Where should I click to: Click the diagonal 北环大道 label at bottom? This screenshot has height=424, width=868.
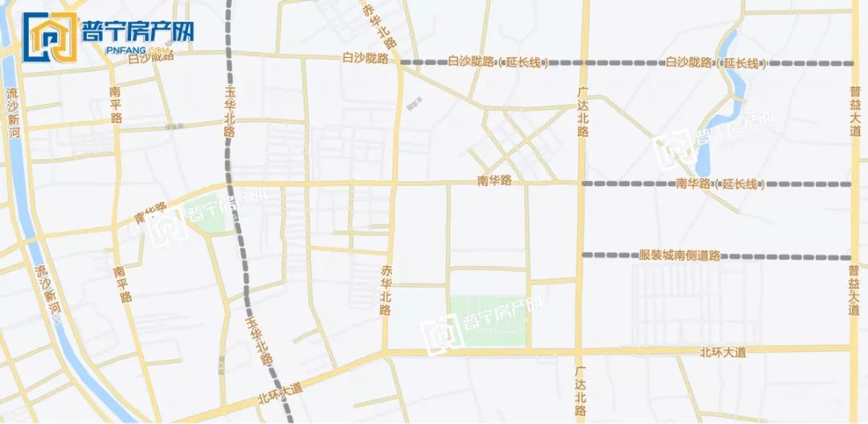tap(280, 393)
